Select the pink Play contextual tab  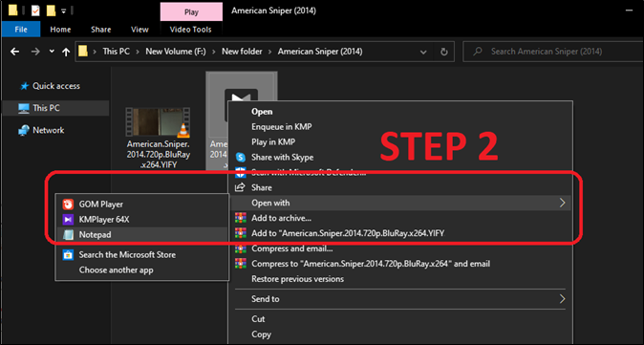(191, 11)
